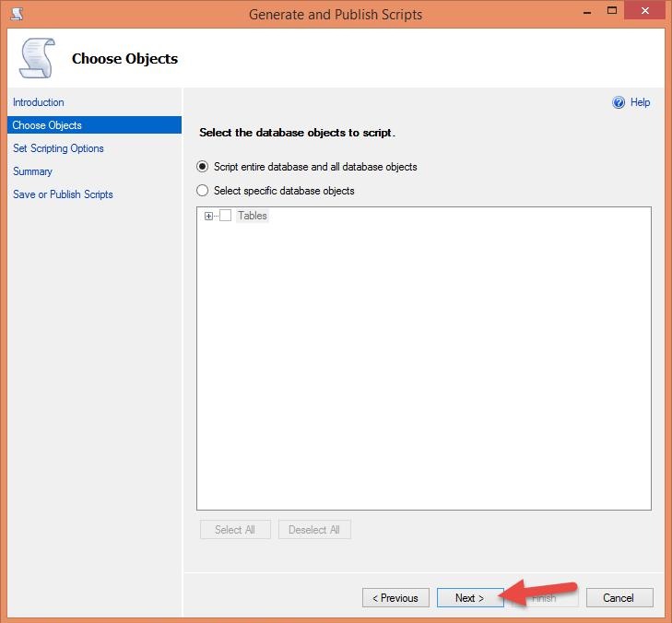Click the large scroll icon beside Choose Objects
The height and width of the screenshot is (623, 672).
[x=38, y=58]
